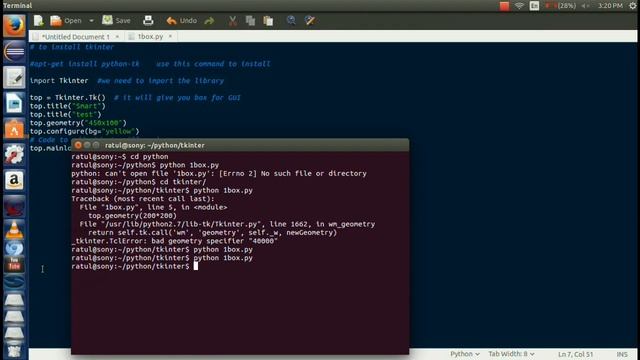The width and height of the screenshot is (640, 360).
Task: Open System Settings tools icon in dock
Action: (14, 155)
